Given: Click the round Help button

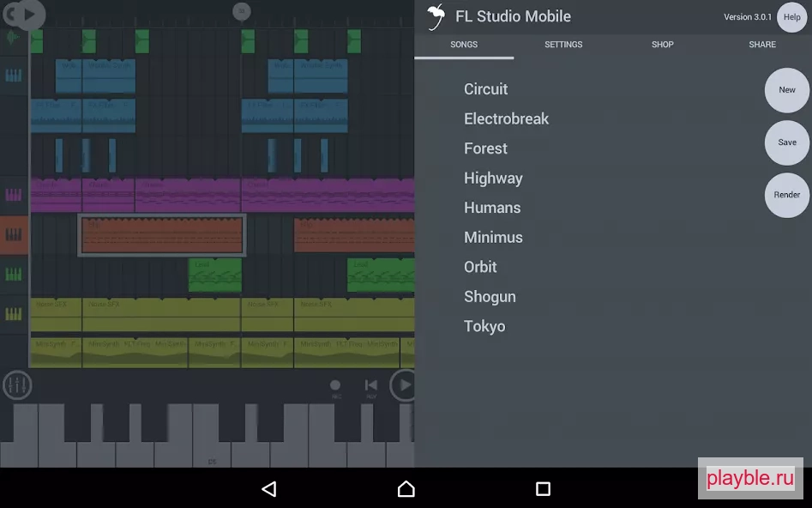Looking at the screenshot, I should tap(791, 17).
